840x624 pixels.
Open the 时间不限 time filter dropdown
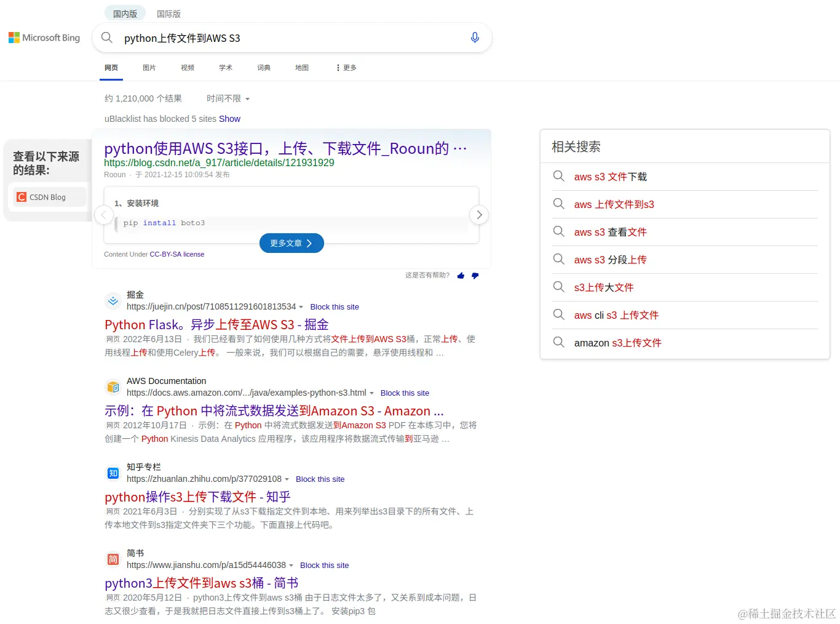(227, 98)
